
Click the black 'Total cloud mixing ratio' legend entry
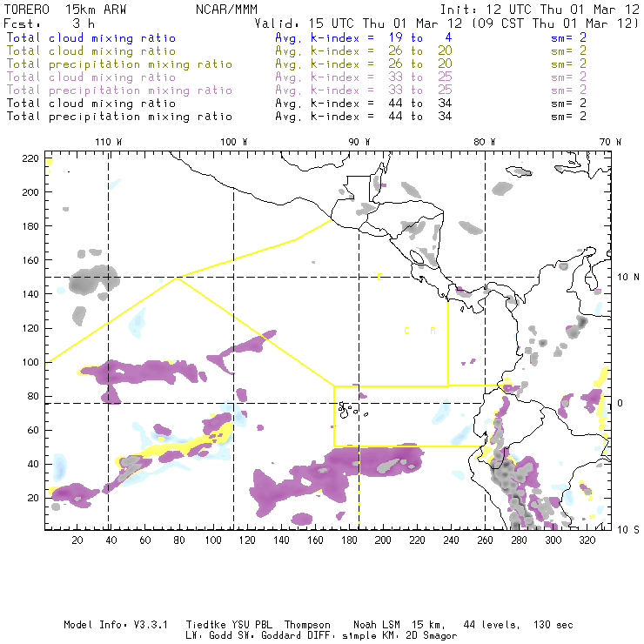pyautogui.click(x=91, y=103)
